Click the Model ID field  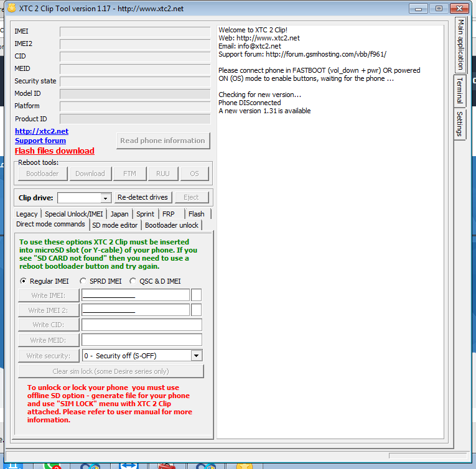pos(135,94)
